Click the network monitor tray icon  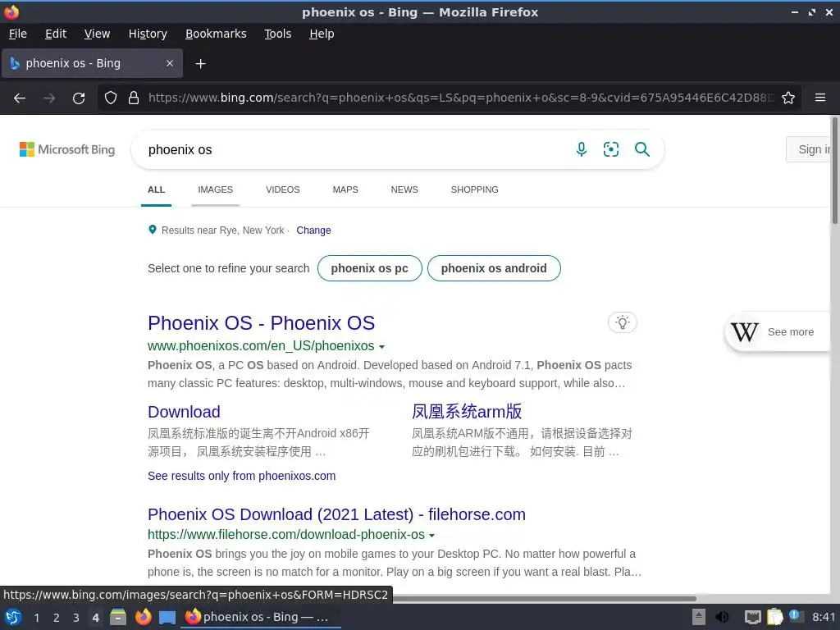753,618
